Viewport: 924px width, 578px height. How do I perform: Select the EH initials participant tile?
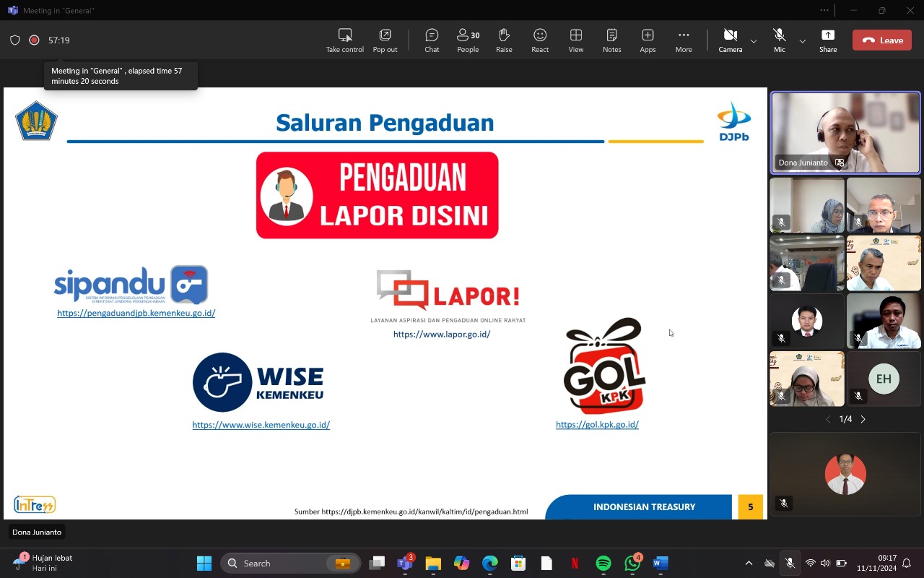coord(884,379)
